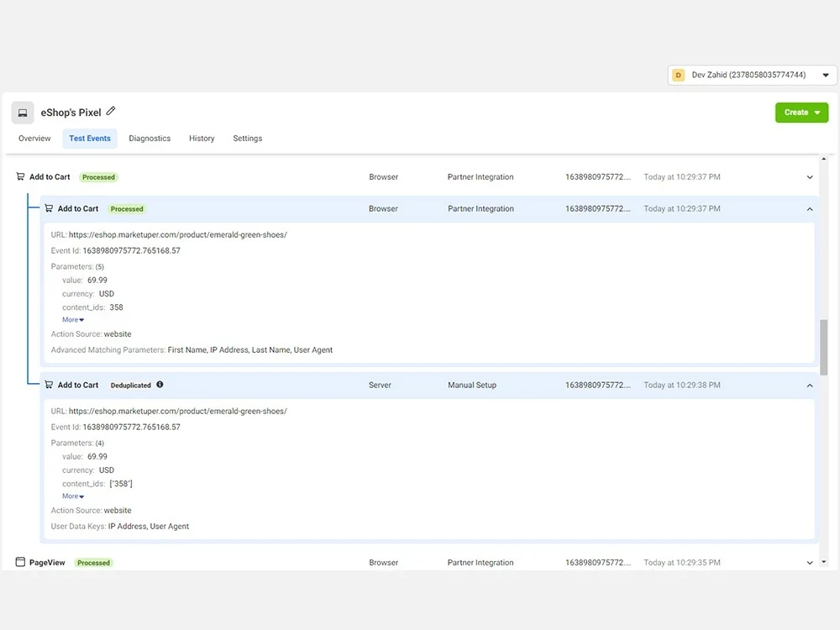The height and width of the screenshot is (630, 840).
Task: Click content_ids value 358
Action: tap(116, 307)
